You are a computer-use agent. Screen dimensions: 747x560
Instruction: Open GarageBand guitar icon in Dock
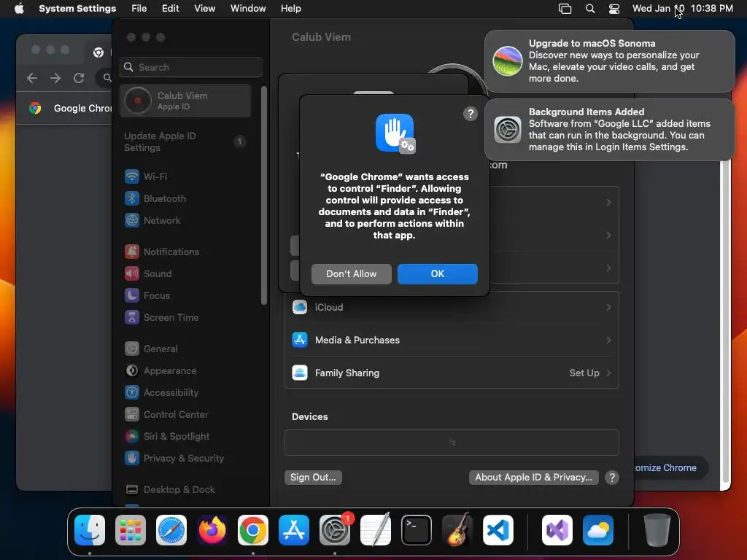[x=457, y=530]
